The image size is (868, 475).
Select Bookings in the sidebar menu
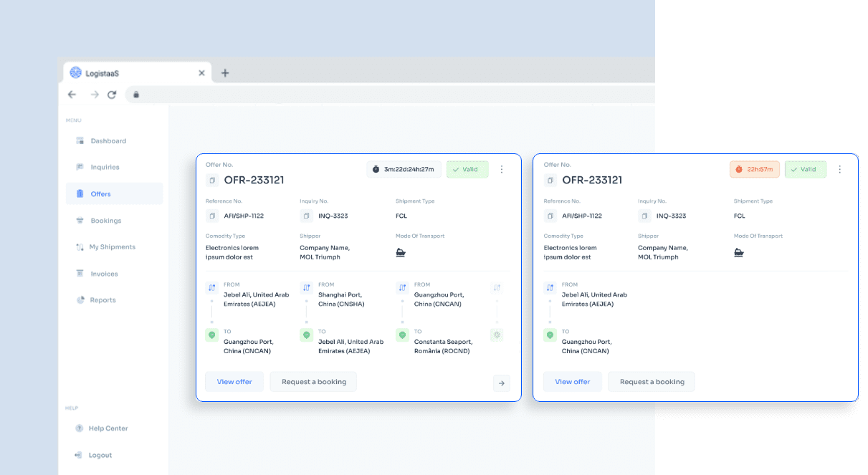tap(105, 221)
